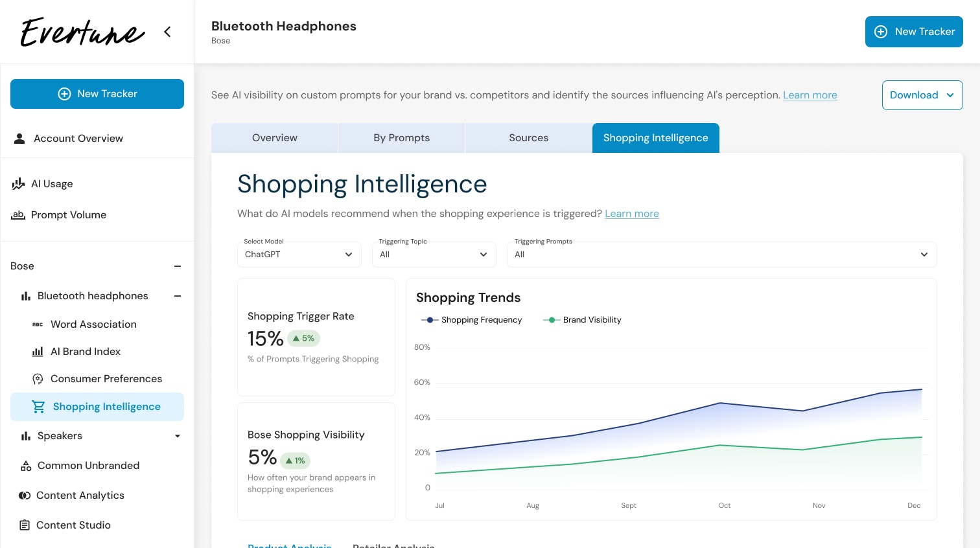Viewport: 980px width, 548px height.
Task: Switch to the Sources tab
Action: [529, 138]
